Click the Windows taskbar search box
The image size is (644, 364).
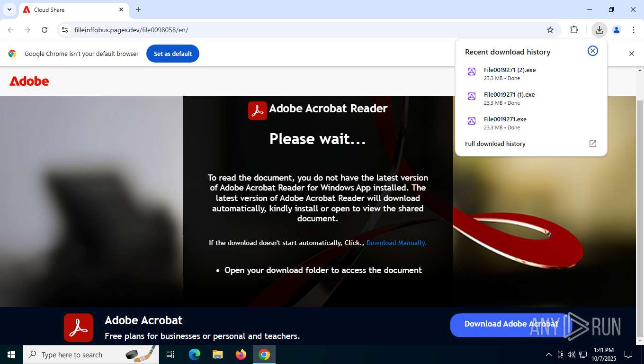tap(91, 355)
